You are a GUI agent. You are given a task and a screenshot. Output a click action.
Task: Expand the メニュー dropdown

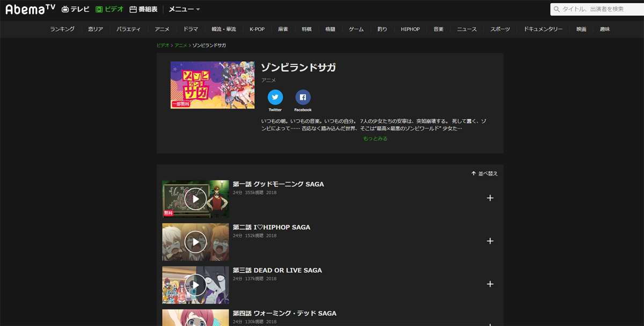pos(184,9)
